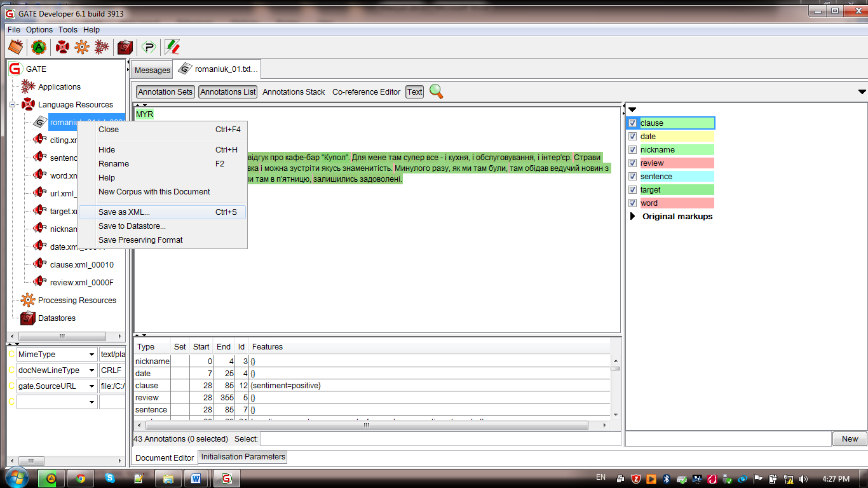Viewport: 868px width, 488px height.
Task: Choose Rename from the context menu
Action: [162, 164]
